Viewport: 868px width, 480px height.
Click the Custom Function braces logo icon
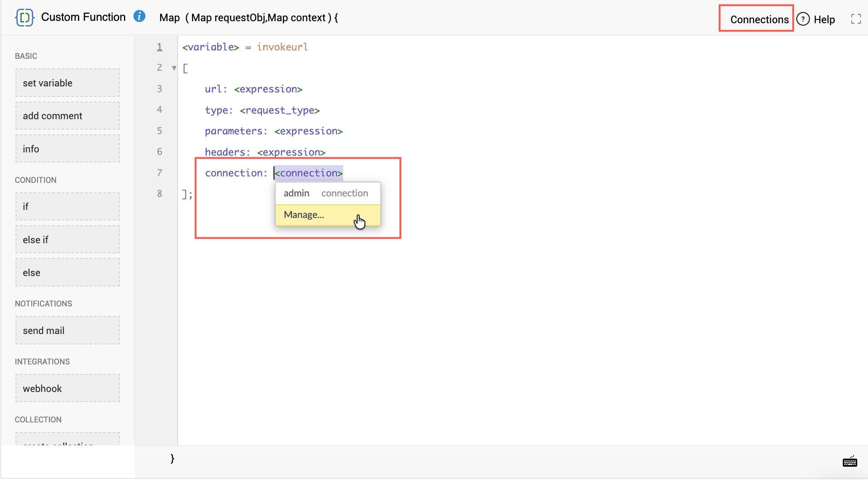(x=24, y=18)
